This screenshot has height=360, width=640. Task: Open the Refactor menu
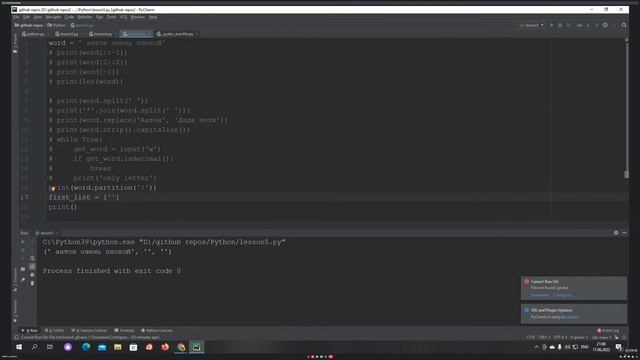click(85, 17)
